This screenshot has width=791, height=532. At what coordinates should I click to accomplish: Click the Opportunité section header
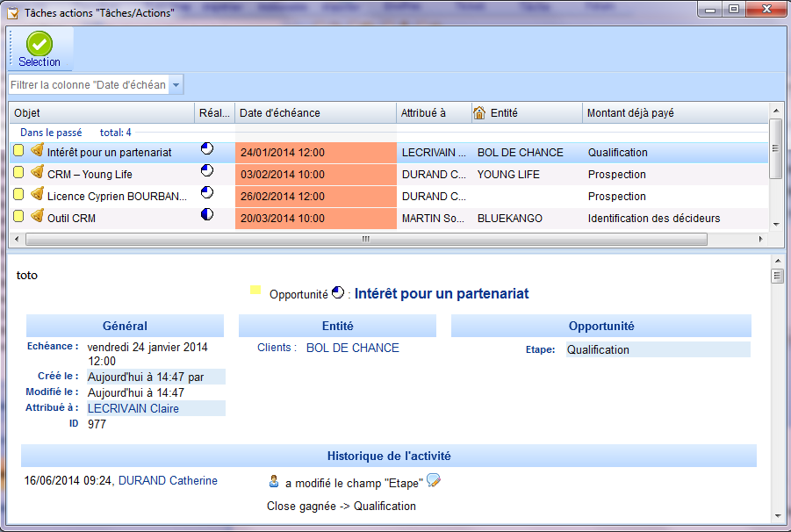coord(601,326)
